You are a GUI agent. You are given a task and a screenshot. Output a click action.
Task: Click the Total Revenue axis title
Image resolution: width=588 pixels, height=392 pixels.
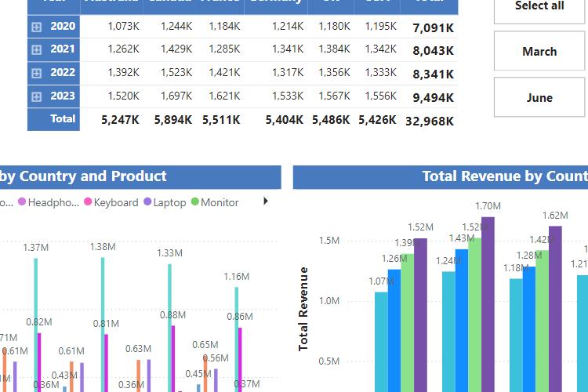303,309
